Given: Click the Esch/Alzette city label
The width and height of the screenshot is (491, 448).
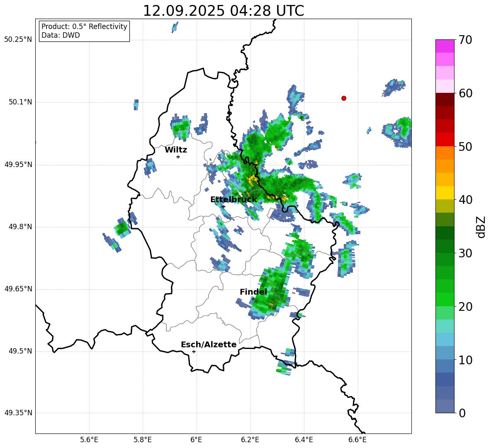Looking at the screenshot, I should (x=209, y=345).
